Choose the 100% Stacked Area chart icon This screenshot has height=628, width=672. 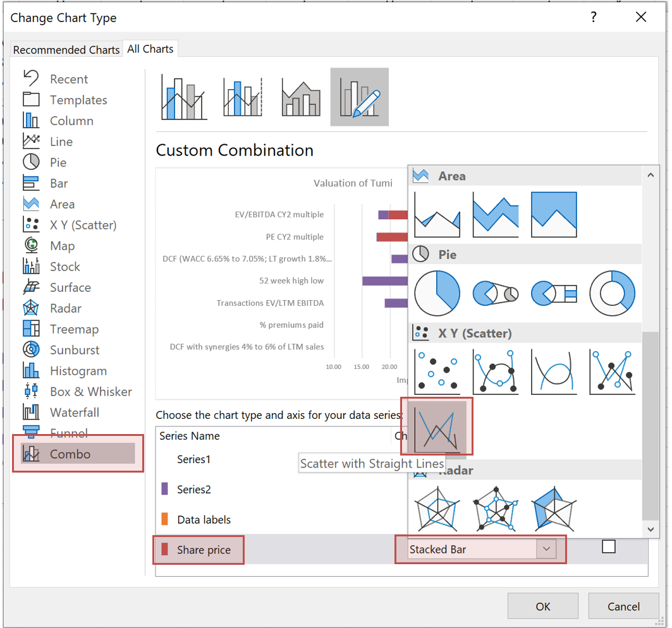pyautogui.click(x=554, y=215)
